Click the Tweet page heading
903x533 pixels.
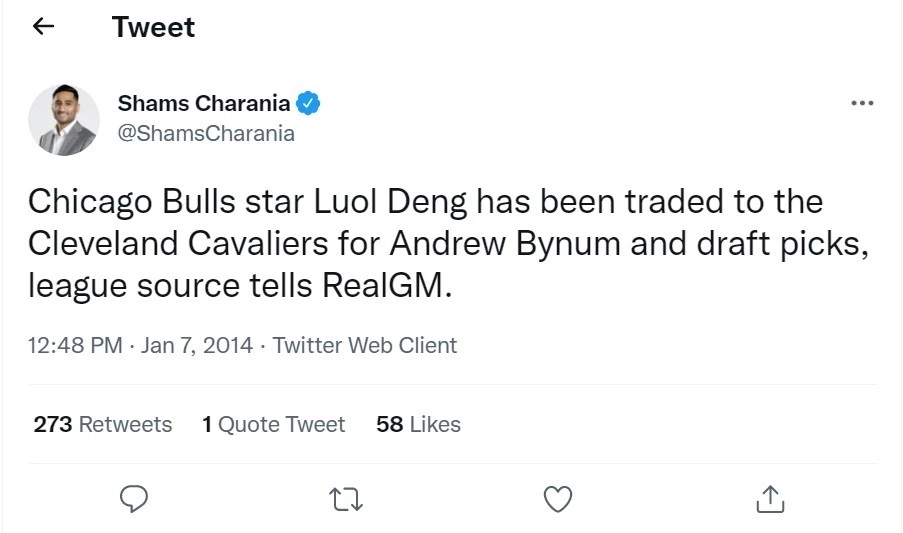point(153,27)
